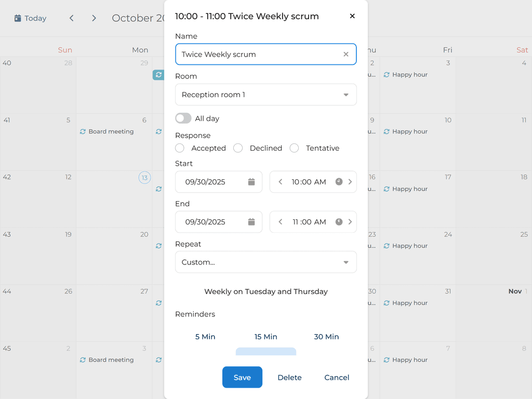The width and height of the screenshot is (532, 399).
Task: Open the End time clock icon
Action: [338, 222]
